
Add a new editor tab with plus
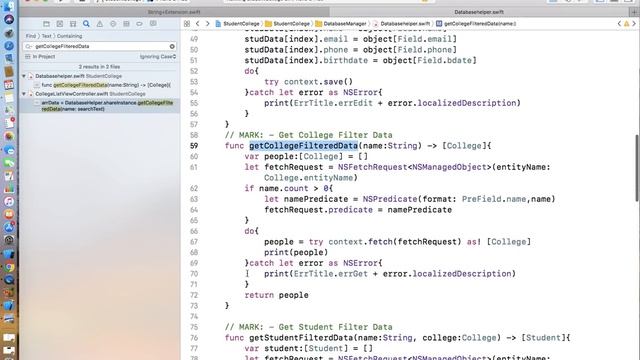[x=634, y=12]
